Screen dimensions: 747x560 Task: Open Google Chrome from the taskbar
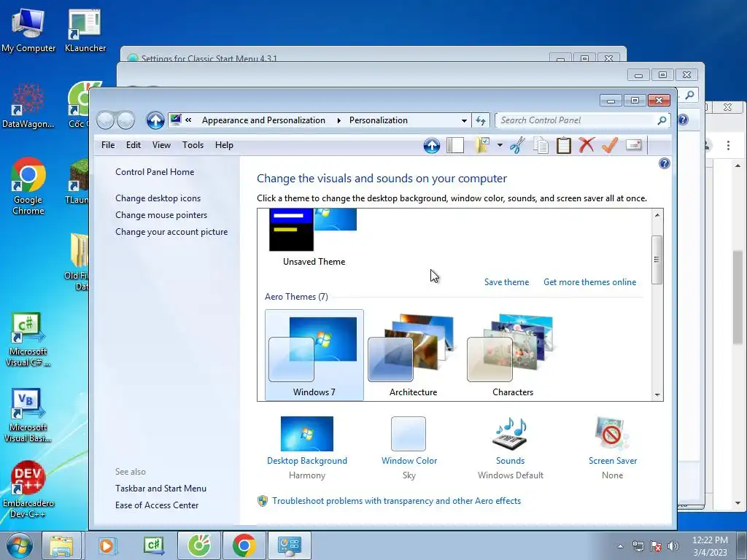click(x=244, y=545)
